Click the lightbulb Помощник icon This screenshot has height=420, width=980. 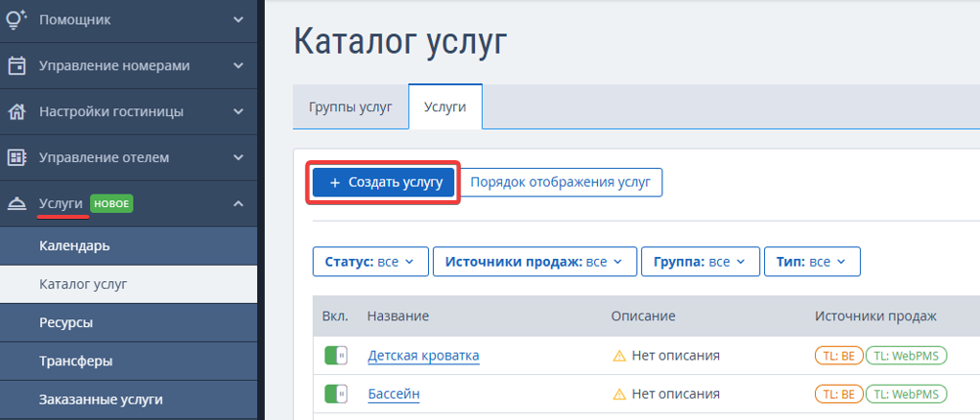17,20
